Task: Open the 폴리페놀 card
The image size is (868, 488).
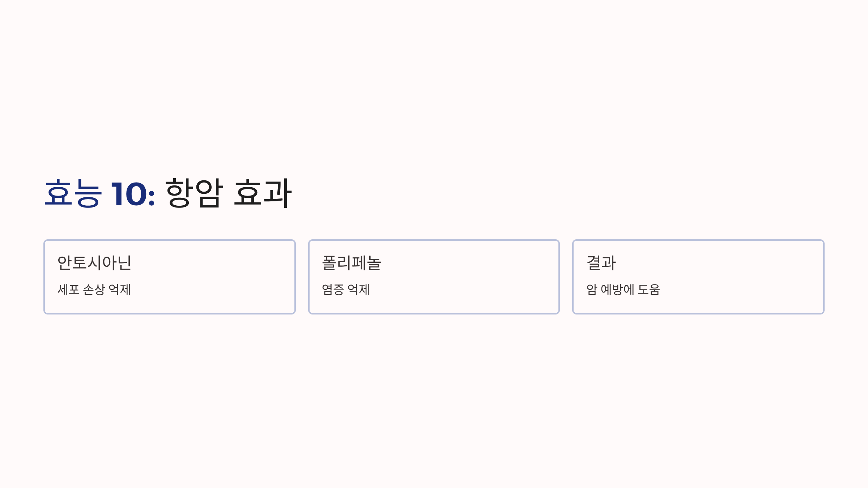Action: 434,277
